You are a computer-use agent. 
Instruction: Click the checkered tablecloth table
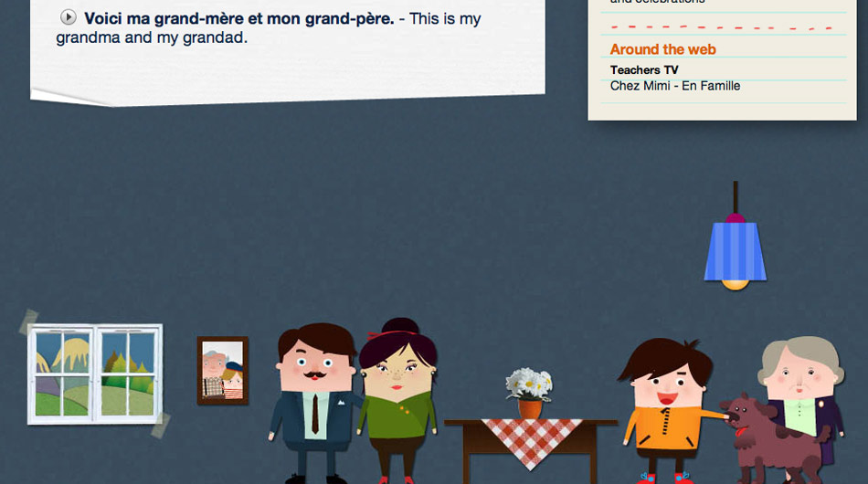tap(530, 448)
